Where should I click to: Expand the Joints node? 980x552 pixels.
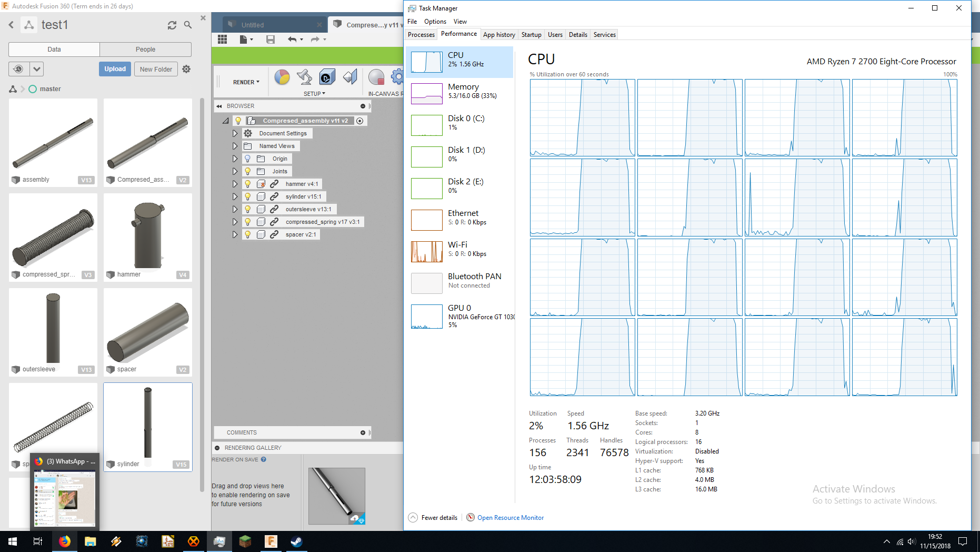(235, 171)
